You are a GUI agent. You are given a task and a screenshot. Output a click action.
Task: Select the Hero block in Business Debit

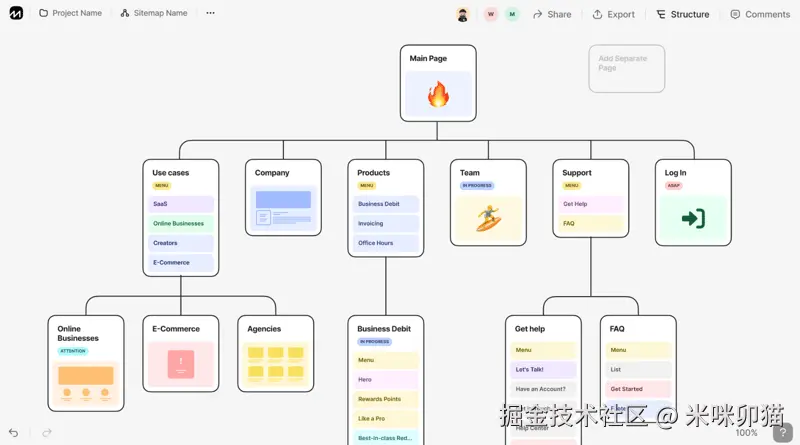tap(386, 380)
